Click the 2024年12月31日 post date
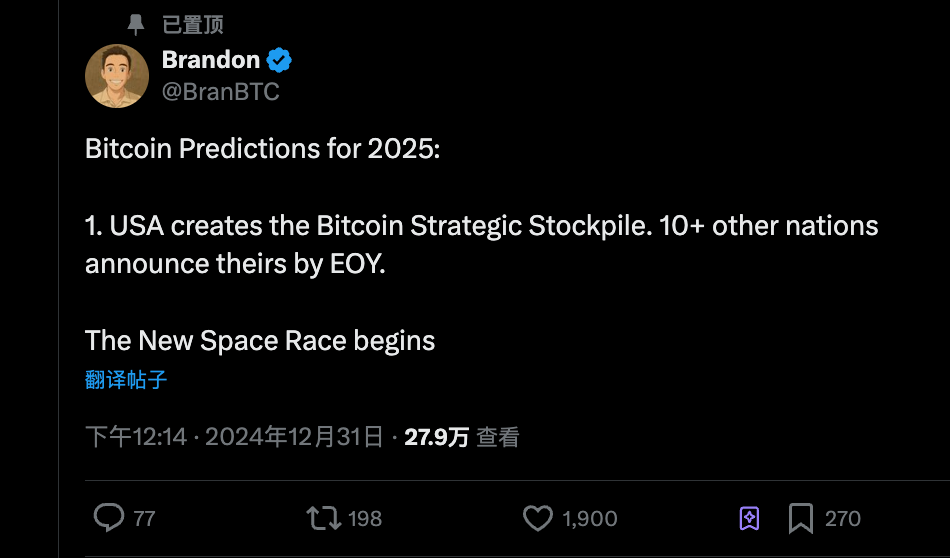 294,437
